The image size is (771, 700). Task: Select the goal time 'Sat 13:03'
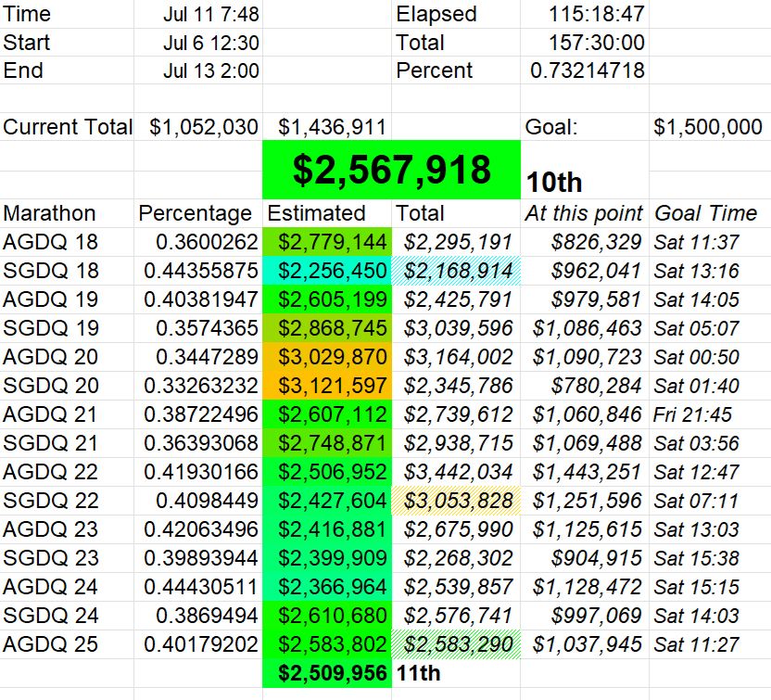pyautogui.click(x=710, y=529)
